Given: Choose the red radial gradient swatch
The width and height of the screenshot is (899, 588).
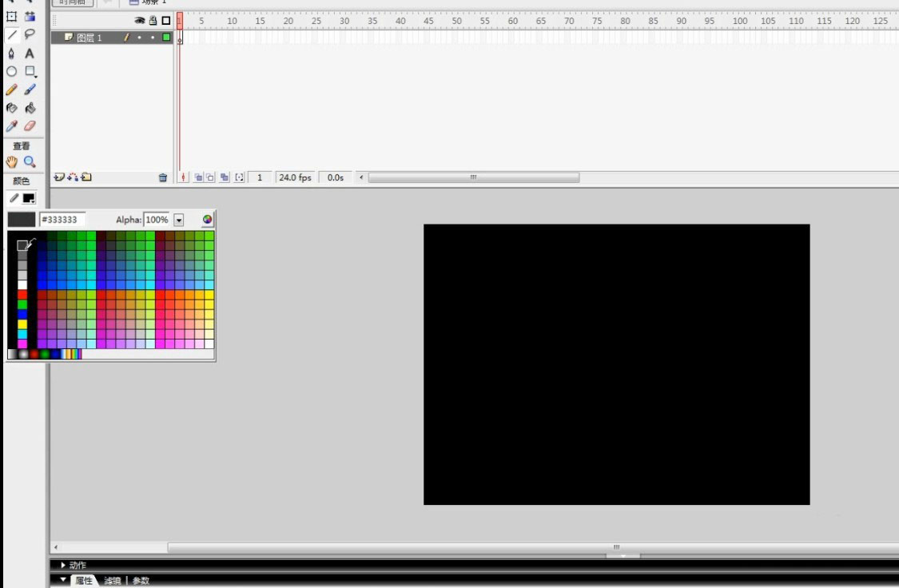Looking at the screenshot, I should (x=34, y=354).
